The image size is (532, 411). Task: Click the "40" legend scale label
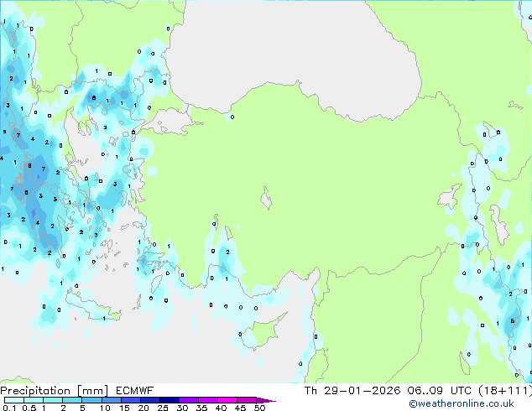point(221,408)
